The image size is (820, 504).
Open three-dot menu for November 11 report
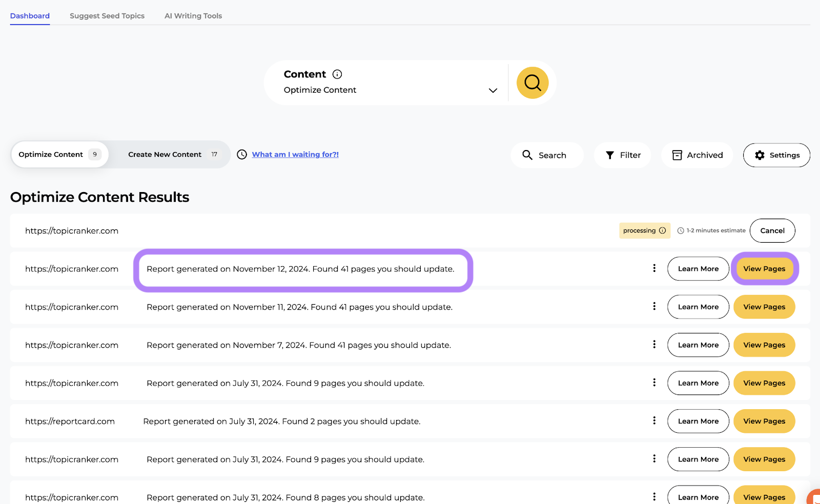pos(654,306)
